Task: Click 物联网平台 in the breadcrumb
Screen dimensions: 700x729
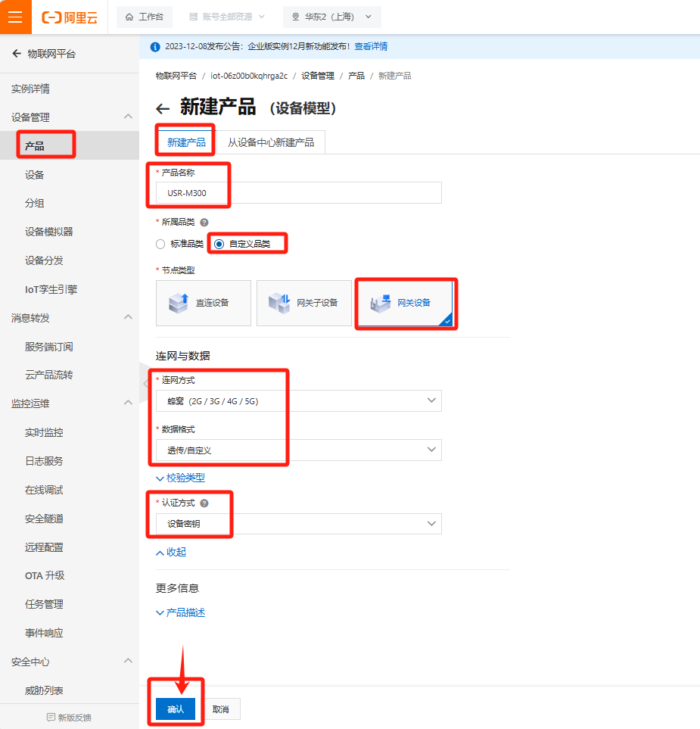Action: pyautogui.click(x=176, y=76)
